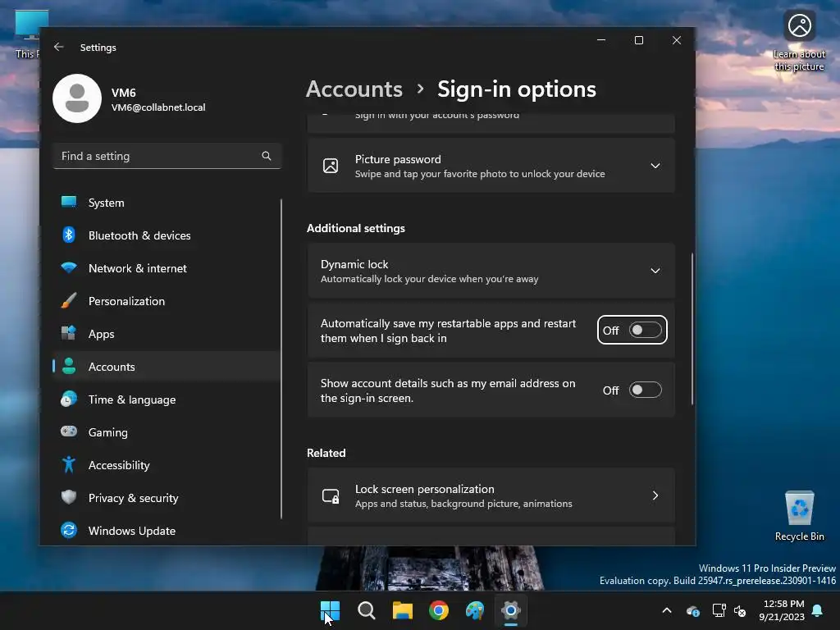
Task: Open Windows Update settings category
Action: point(167,531)
